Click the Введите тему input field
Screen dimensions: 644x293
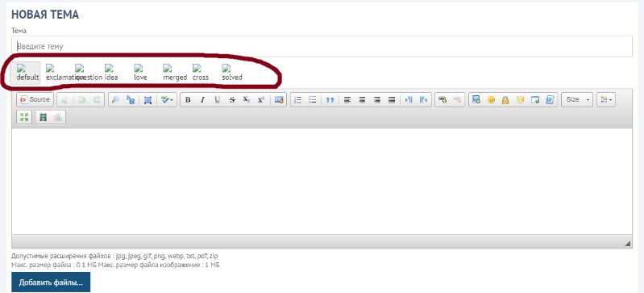point(322,47)
